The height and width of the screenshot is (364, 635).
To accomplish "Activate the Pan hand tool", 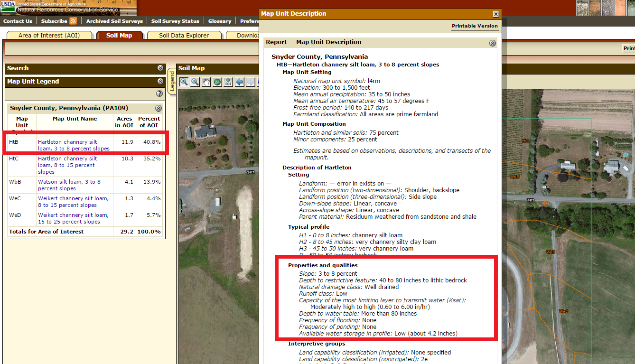I will pyautogui.click(x=206, y=82).
